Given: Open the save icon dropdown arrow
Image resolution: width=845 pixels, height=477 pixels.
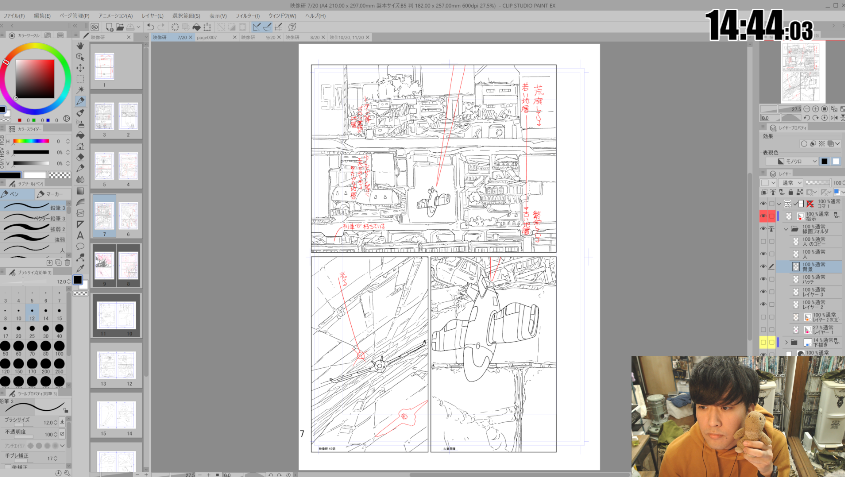Looking at the screenshot, I should 138,26.
